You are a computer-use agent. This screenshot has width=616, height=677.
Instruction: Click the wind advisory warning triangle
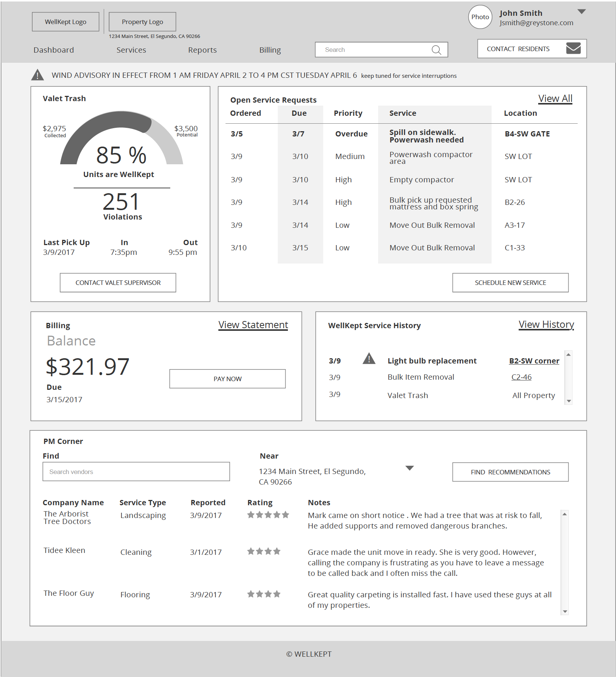click(37, 75)
